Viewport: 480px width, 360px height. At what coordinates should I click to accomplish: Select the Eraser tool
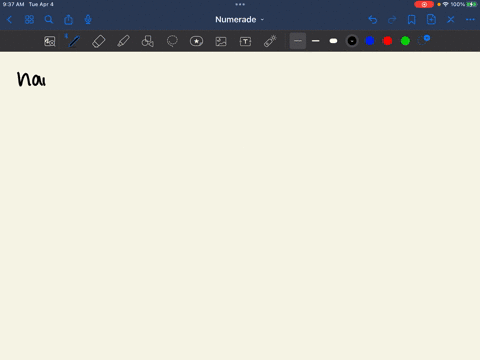click(99, 41)
